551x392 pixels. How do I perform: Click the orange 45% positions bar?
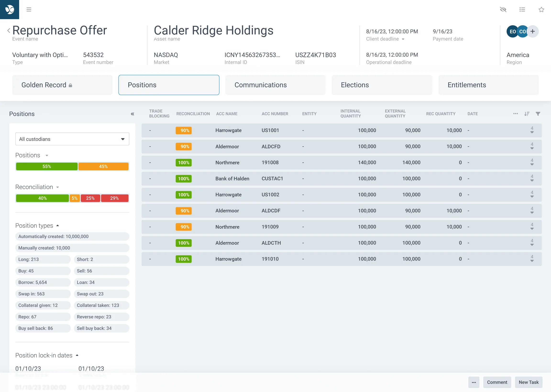[103, 166]
